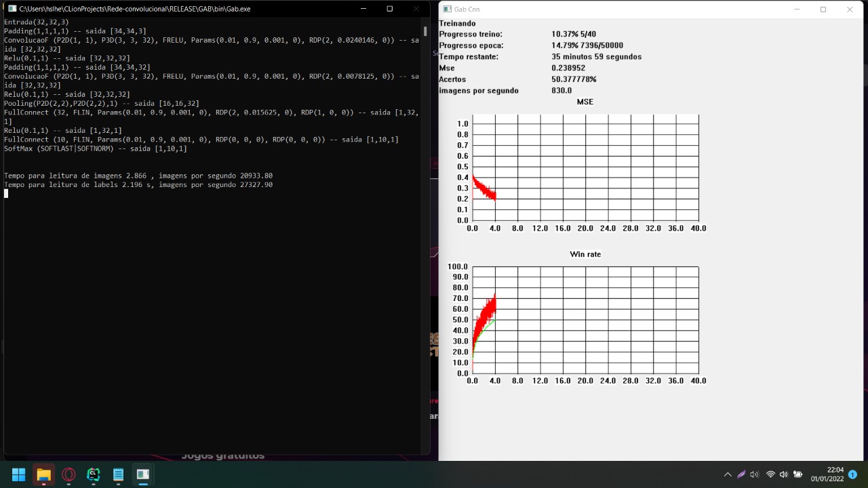Click the Gab.exe console title bar icon
This screenshot has width=868, height=488.
12,9
